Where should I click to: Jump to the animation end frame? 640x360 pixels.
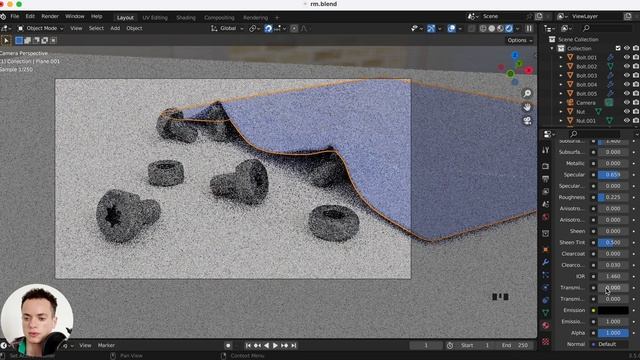[x=293, y=346]
